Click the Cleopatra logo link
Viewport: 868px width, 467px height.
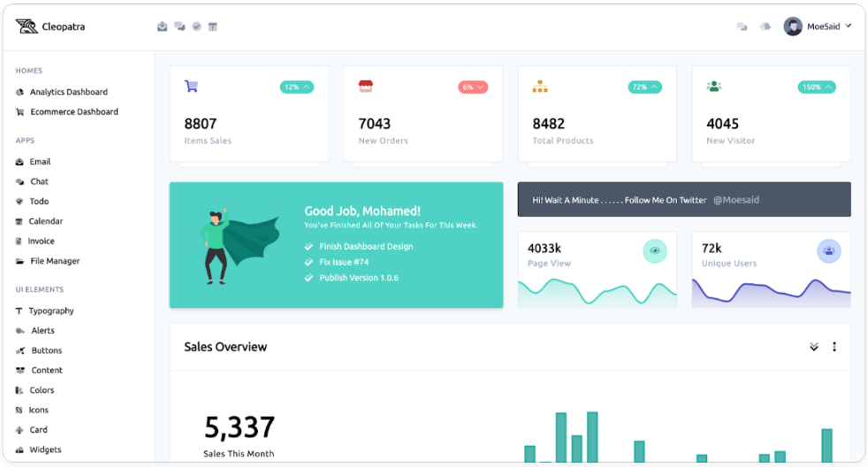[x=50, y=27]
